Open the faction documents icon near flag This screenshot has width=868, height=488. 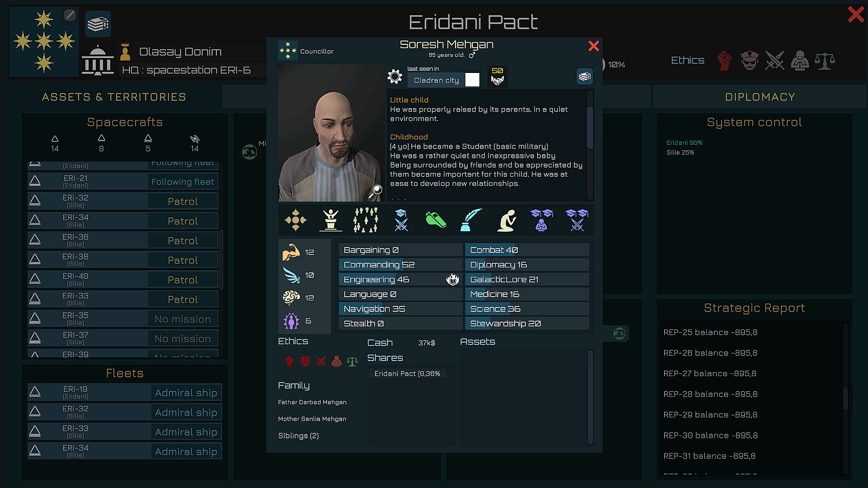click(x=98, y=24)
